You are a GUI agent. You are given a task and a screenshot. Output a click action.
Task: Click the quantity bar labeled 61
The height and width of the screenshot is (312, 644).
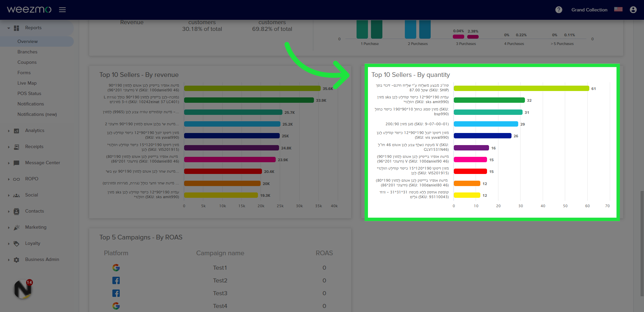pyautogui.click(x=522, y=88)
